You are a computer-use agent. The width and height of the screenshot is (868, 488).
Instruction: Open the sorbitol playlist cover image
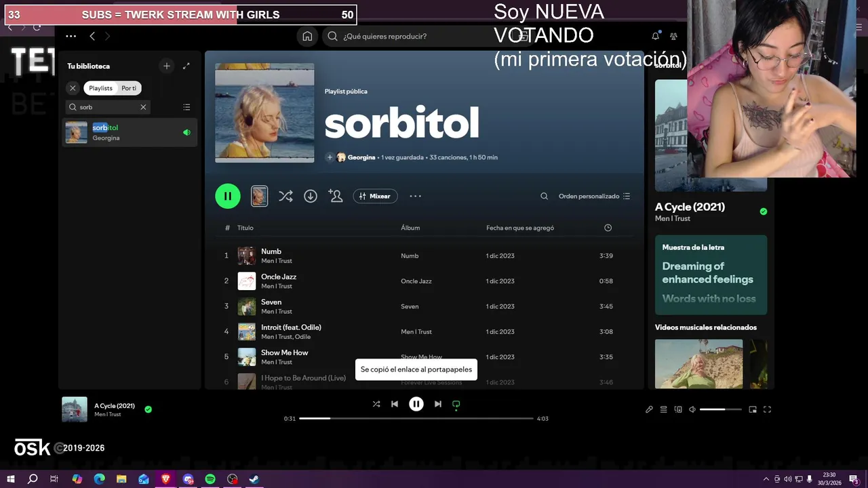point(264,113)
